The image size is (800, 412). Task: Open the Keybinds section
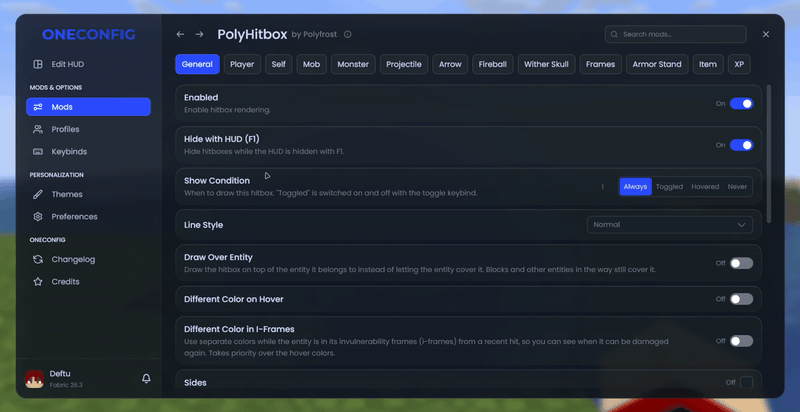(88, 151)
